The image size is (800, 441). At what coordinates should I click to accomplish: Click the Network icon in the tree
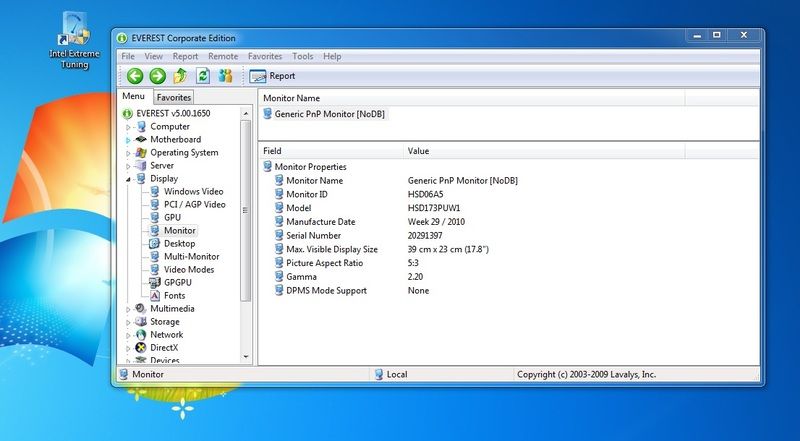coord(141,335)
